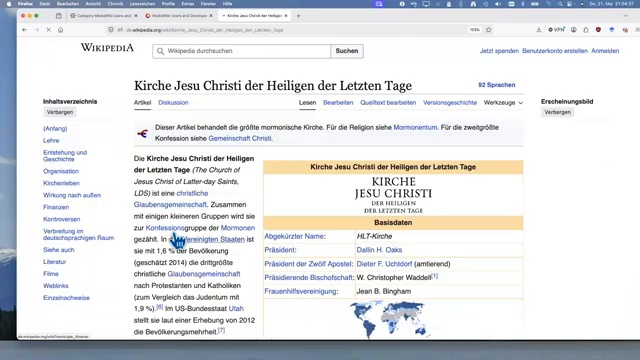Click Jetzt spenden link

pos(499,51)
